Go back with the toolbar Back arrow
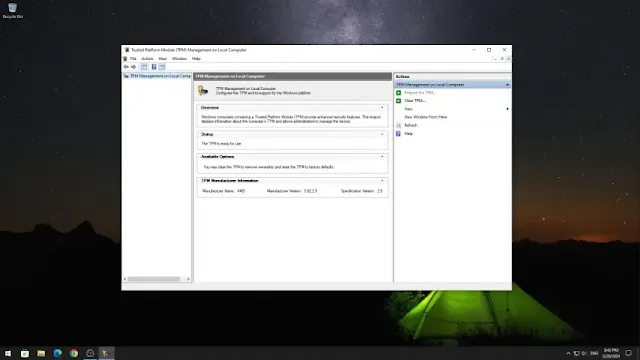 point(126,67)
